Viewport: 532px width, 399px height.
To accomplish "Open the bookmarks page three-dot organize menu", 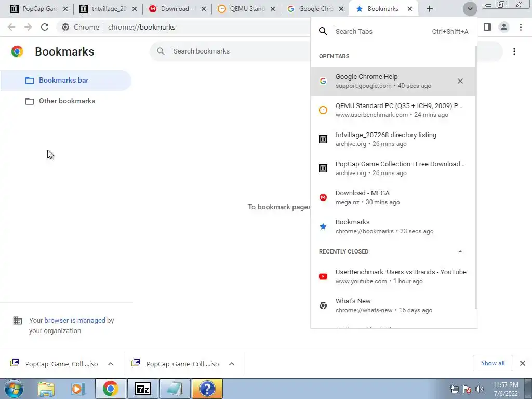I will [514, 51].
